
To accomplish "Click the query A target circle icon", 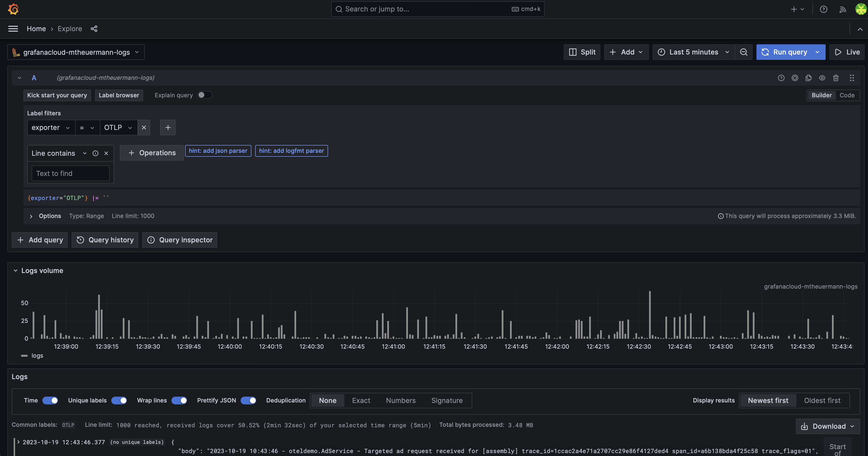I will tap(795, 78).
